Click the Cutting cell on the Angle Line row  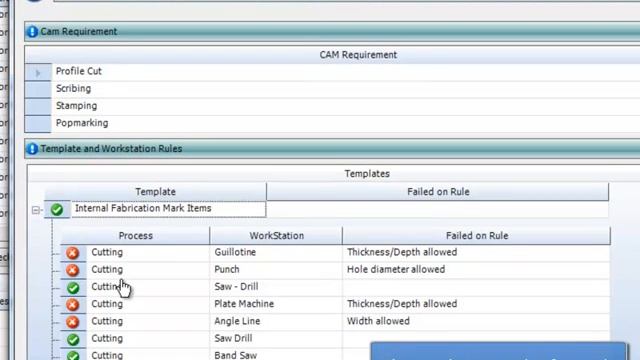[x=148, y=321]
